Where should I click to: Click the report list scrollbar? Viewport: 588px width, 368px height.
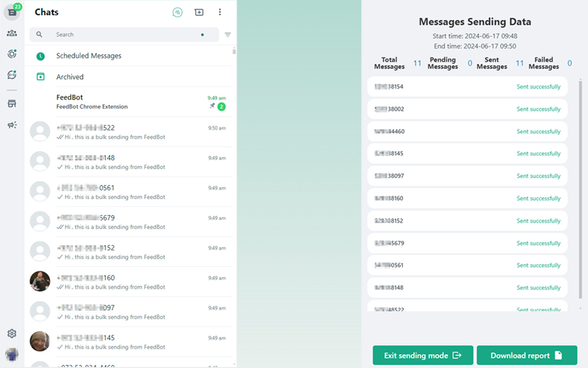pos(580,189)
